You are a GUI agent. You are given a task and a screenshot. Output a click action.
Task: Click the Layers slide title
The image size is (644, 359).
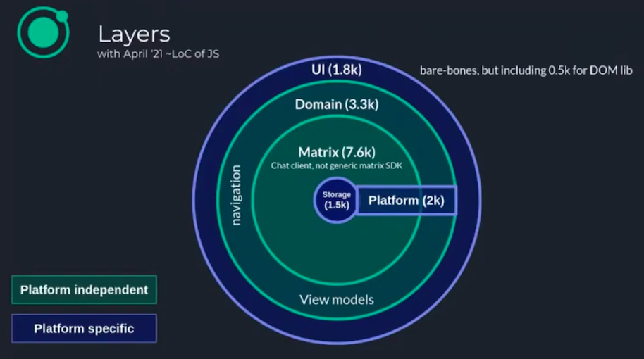134,34
